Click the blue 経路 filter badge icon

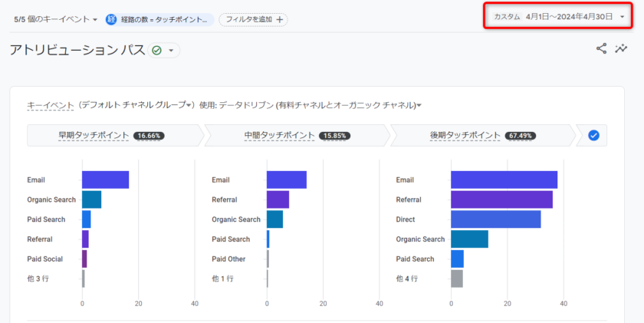(111, 20)
